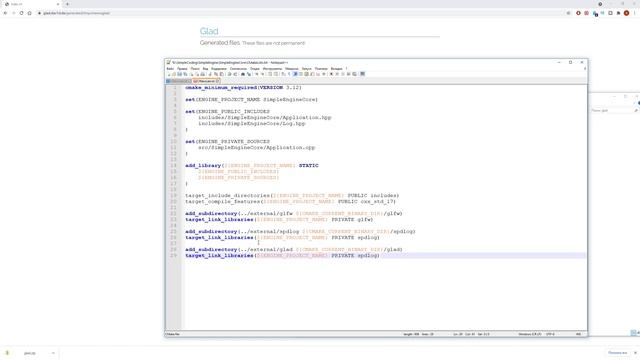Open the Replace toolbar icon
Image resolution: width=640 pixels, height=360 pixels.
pos(249,74)
